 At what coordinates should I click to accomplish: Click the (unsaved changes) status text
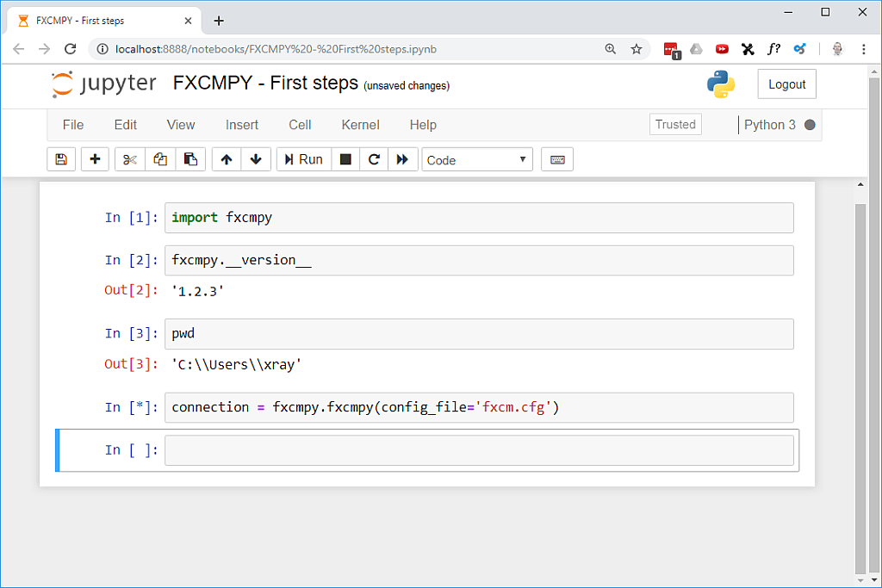click(407, 85)
